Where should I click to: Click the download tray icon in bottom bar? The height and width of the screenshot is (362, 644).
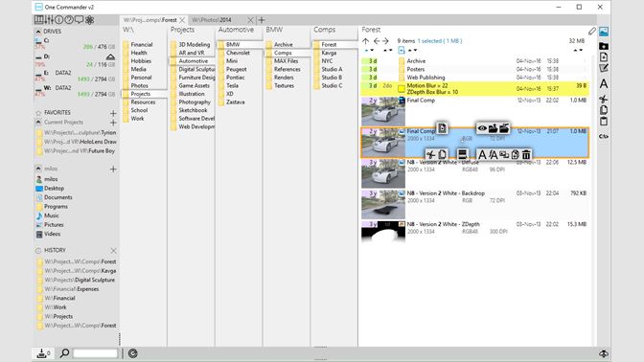(41, 353)
